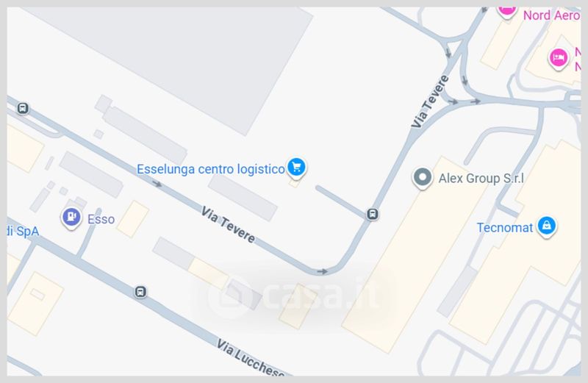Image resolution: width=588 pixels, height=383 pixels.
Task: Select the bus stop on Via Lucchese
Action: (140, 292)
